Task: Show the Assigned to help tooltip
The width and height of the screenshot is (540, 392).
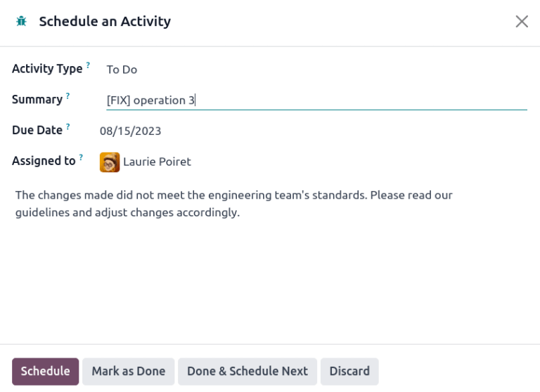Action: click(81, 157)
